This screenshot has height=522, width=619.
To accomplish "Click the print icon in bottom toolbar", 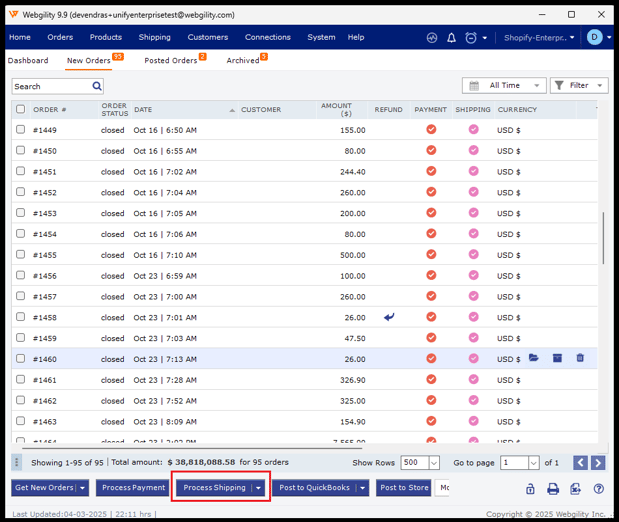I will click(x=553, y=489).
